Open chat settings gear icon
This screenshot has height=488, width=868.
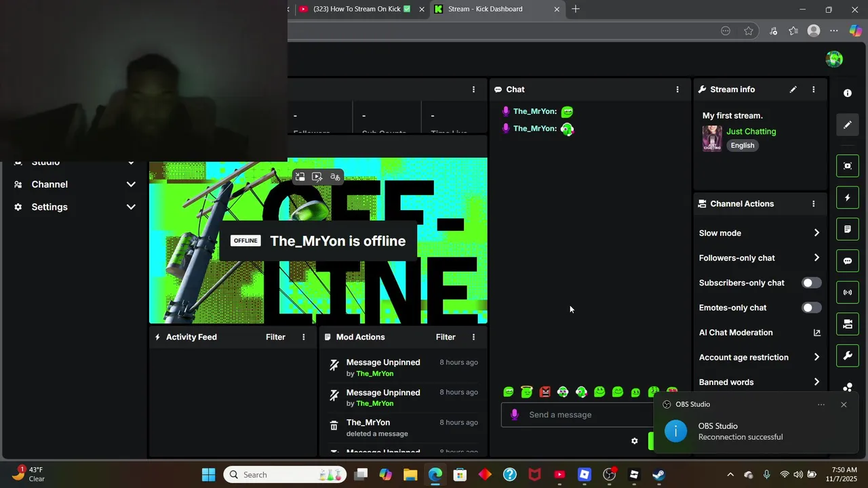pos(635,441)
